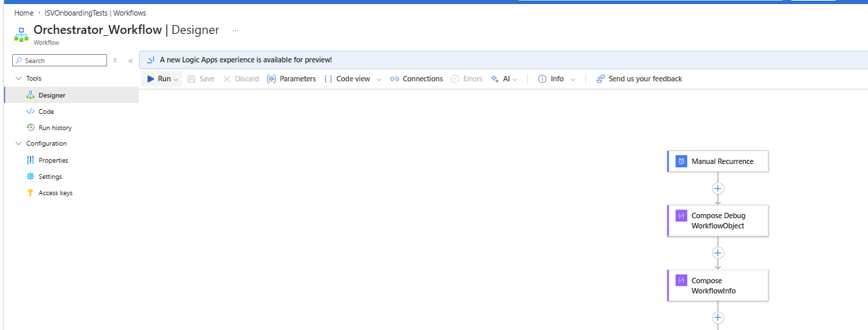
Task: Click the Errors toolbar button
Action: pyautogui.click(x=467, y=79)
